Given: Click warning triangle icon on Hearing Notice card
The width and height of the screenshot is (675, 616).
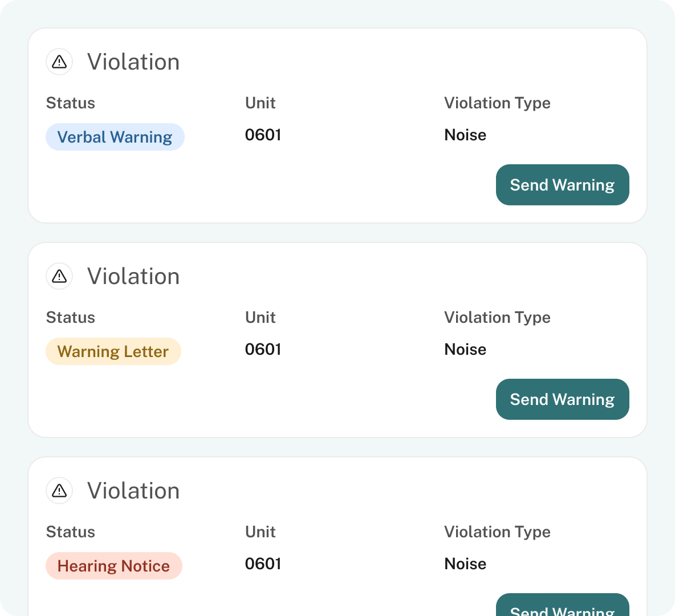Looking at the screenshot, I should [59, 491].
